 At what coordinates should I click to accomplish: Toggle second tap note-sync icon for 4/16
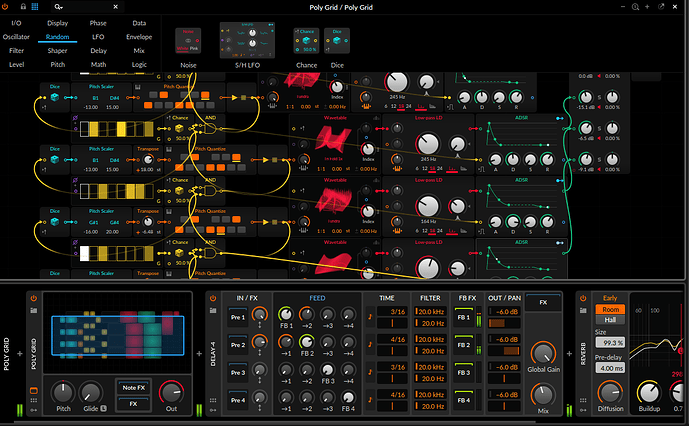point(370,344)
